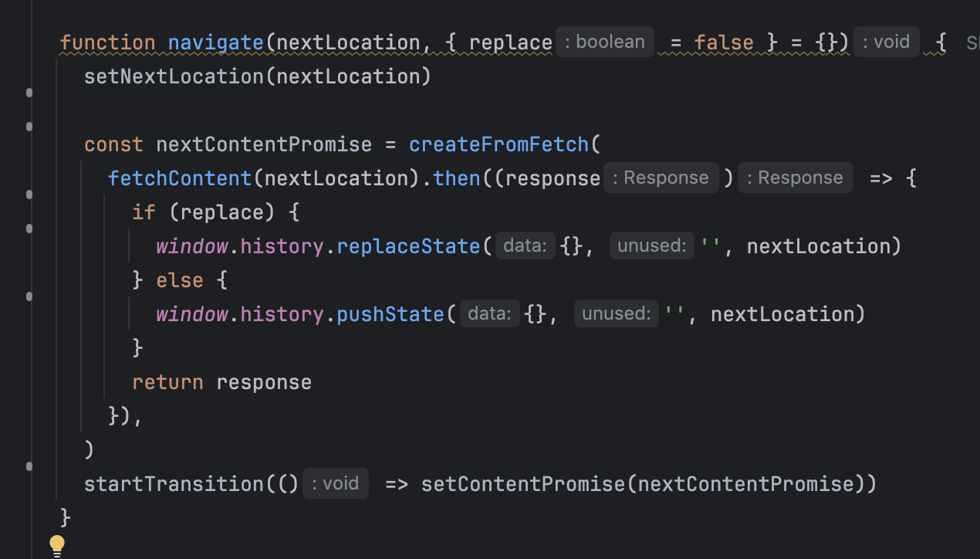Click the createFromFetch function call
980x559 pixels.
[x=498, y=144]
